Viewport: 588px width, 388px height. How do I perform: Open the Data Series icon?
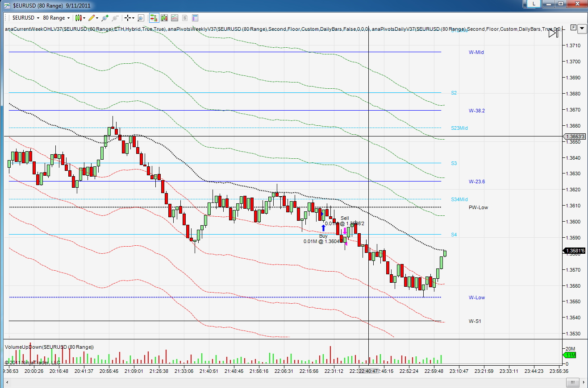coord(164,18)
